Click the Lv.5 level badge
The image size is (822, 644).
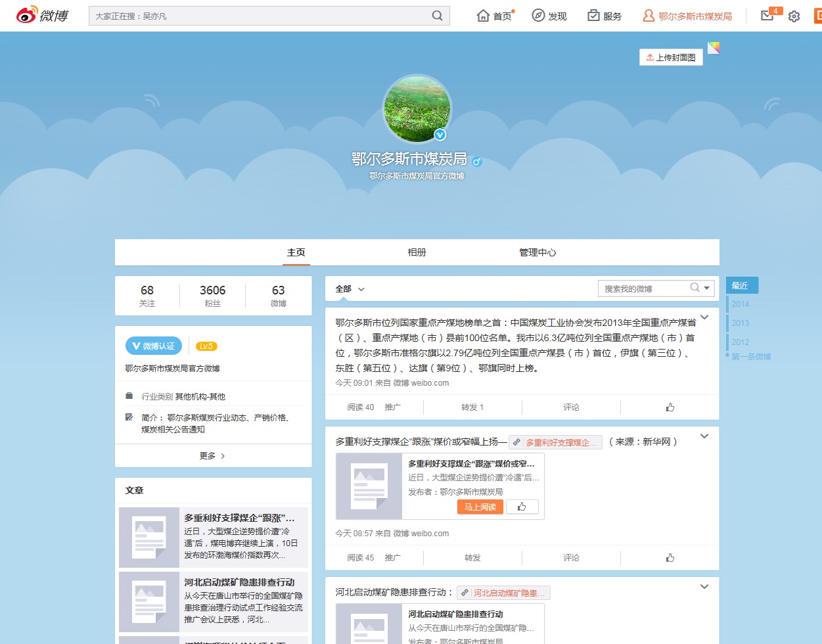(206, 346)
